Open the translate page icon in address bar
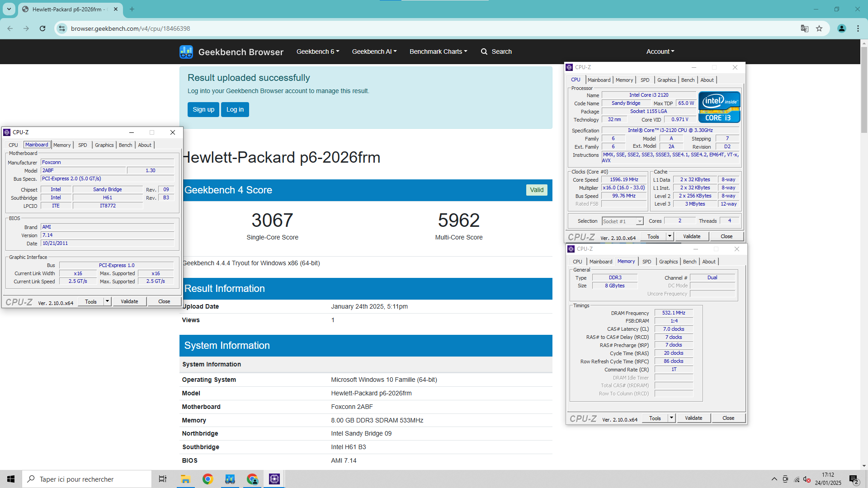This screenshot has height=488, width=868. [805, 28]
